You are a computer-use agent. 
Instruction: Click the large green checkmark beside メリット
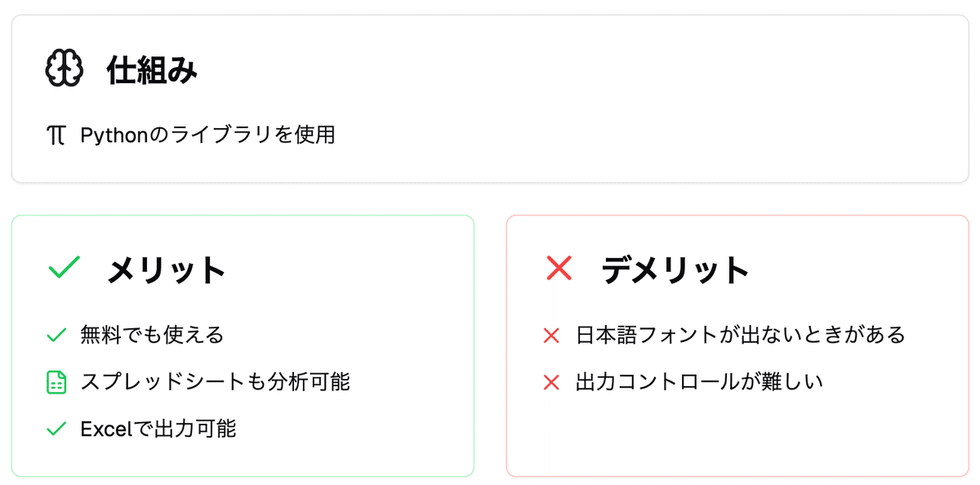[64, 268]
